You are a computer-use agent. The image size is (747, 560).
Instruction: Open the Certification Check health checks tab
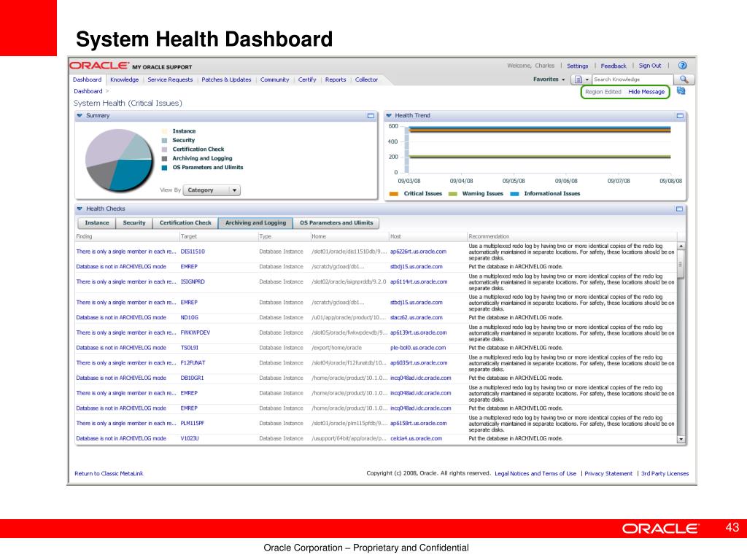(185, 223)
